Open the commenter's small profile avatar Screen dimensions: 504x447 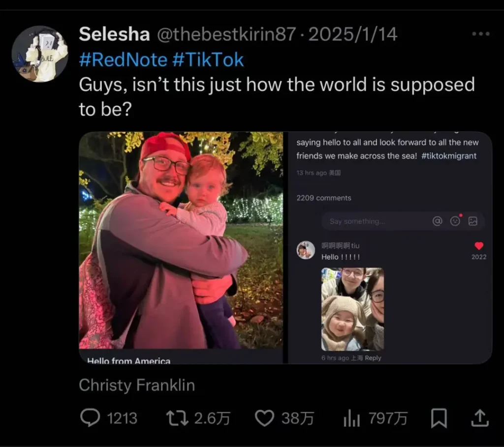pyautogui.click(x=306, y=250)
